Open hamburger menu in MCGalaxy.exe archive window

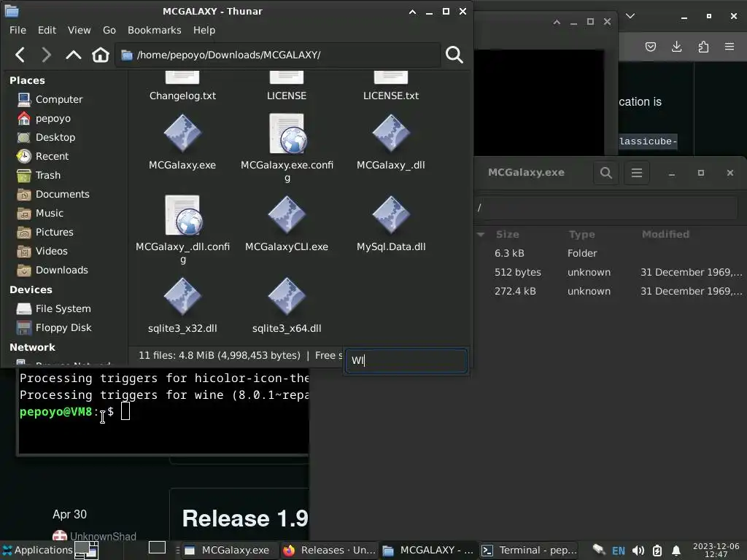point(636,172)
